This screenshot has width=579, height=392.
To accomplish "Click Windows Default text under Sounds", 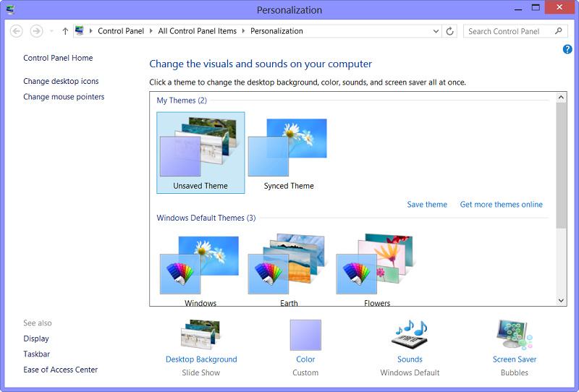I will [x=410, y=372].
